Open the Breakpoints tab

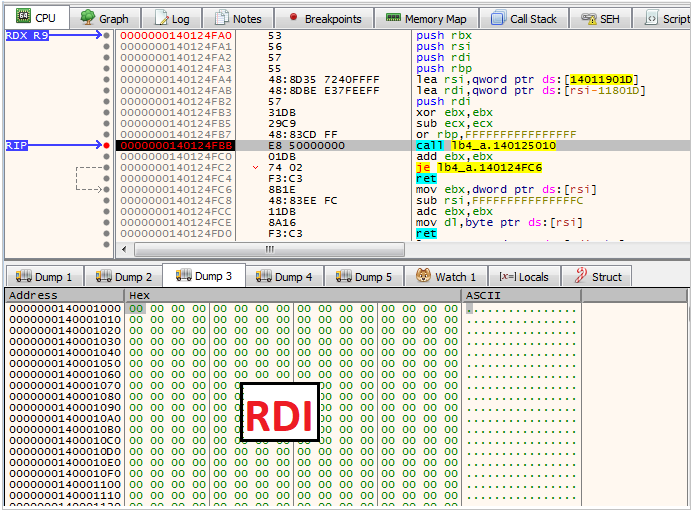tap(324, 19)
